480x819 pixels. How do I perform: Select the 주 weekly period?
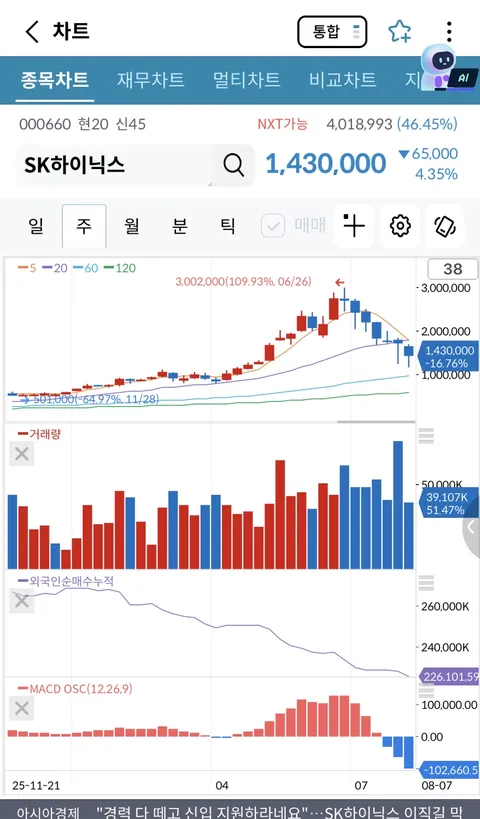coord(84,226)
